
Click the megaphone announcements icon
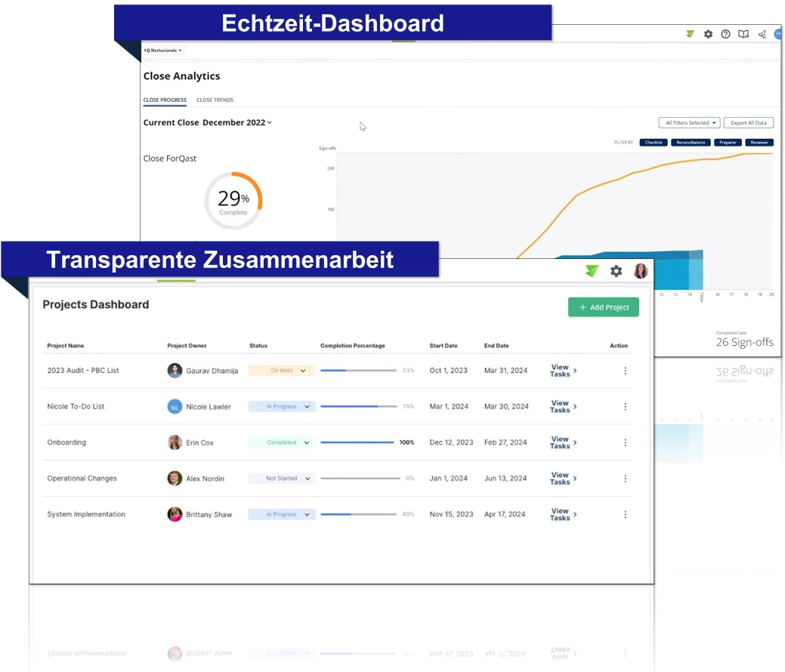tap(762, 34)
